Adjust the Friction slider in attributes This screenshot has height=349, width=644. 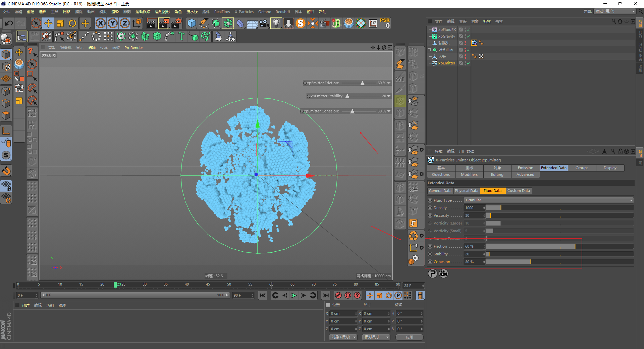(560, 246)
